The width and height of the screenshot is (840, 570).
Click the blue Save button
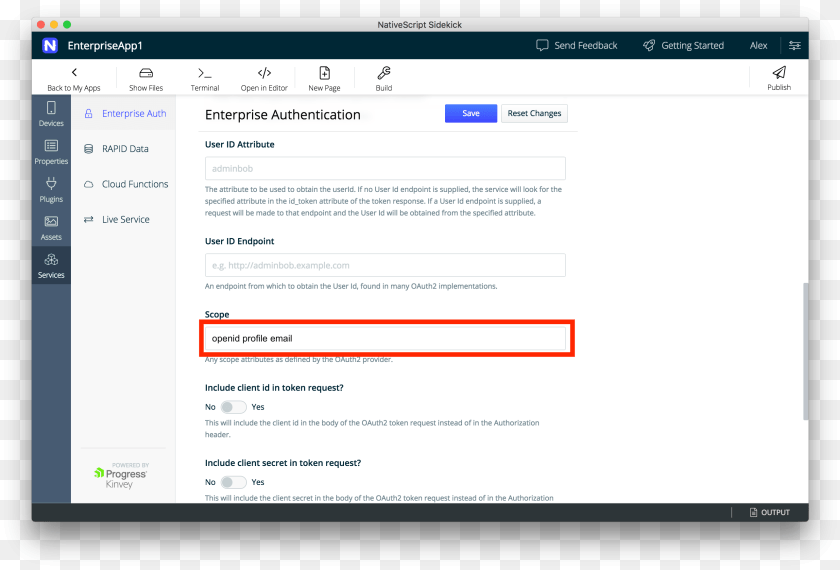click(471, 113)
